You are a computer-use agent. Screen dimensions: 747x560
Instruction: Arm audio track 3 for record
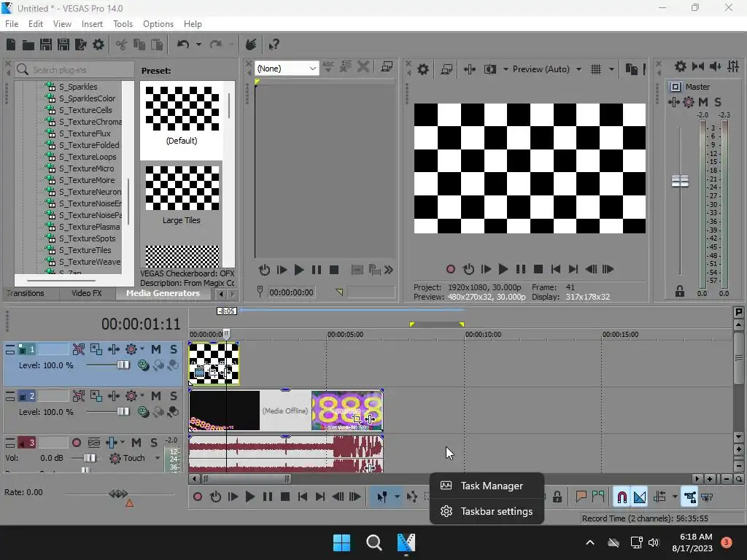(x=76, y=443)
